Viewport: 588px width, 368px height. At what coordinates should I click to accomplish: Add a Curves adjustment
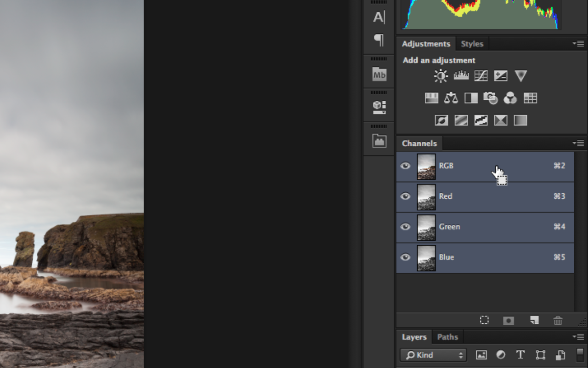coord(481,76)
